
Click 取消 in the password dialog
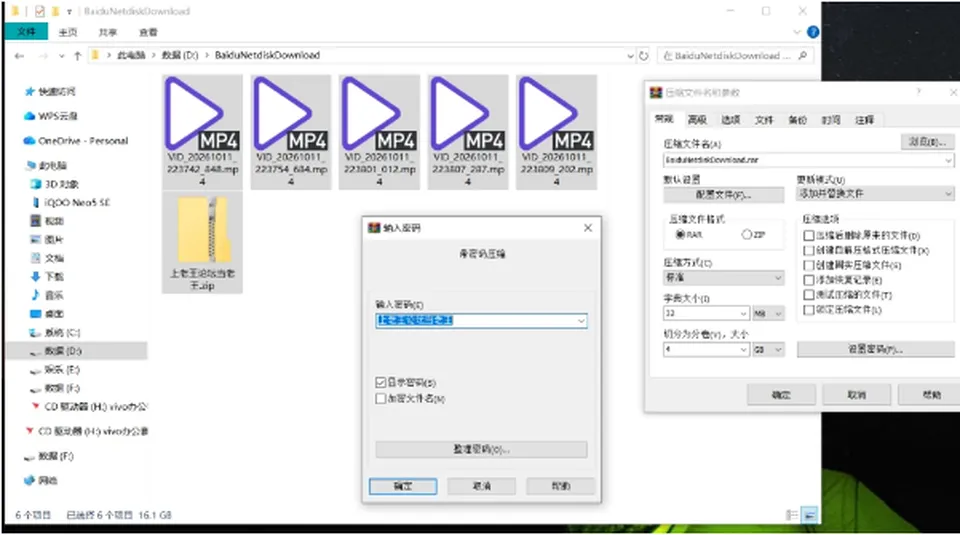click(x=481, y=486)
